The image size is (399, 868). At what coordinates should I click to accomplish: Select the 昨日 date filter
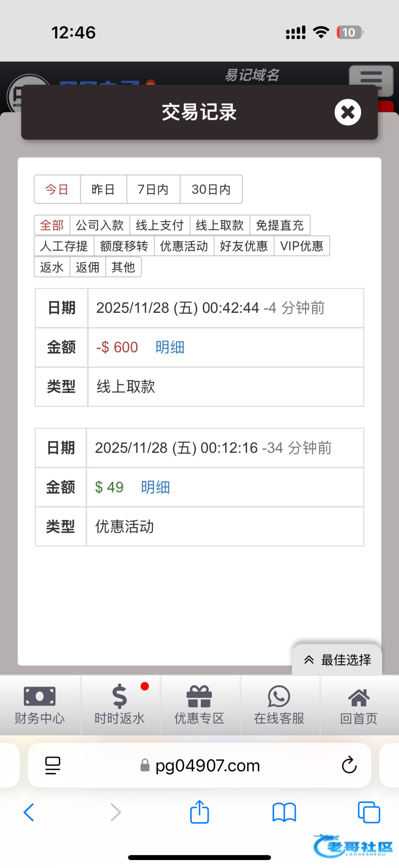coord(103,190)
